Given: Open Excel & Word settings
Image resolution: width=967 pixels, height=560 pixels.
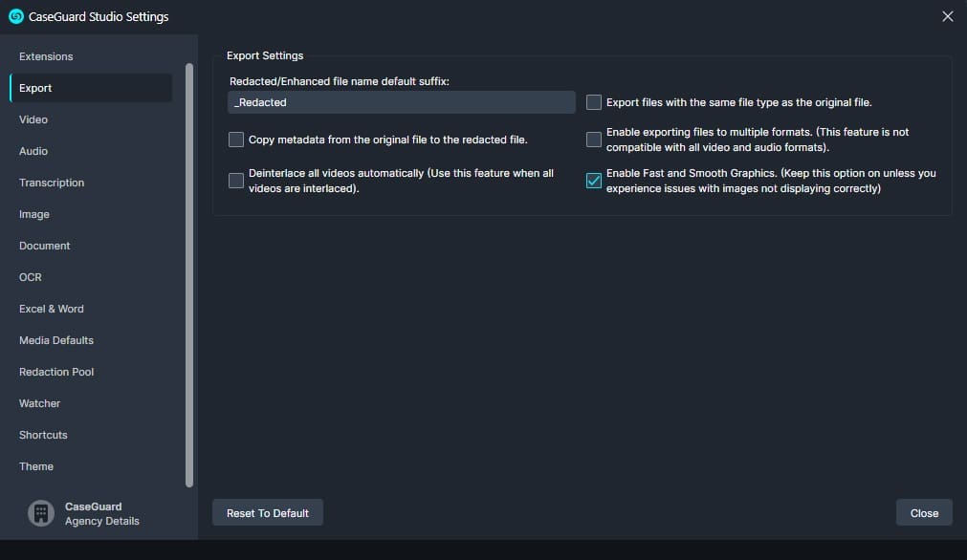Looking at the screenshot, I should point(52,309).
